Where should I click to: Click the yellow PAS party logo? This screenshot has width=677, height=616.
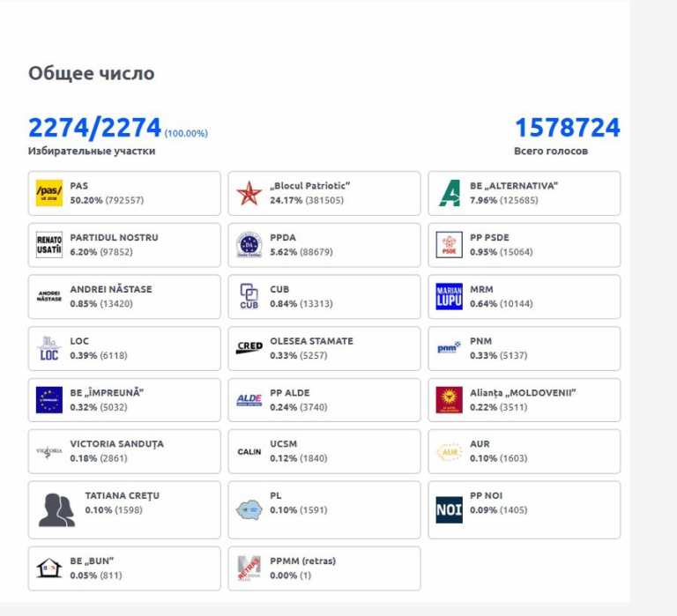point(48,193)
